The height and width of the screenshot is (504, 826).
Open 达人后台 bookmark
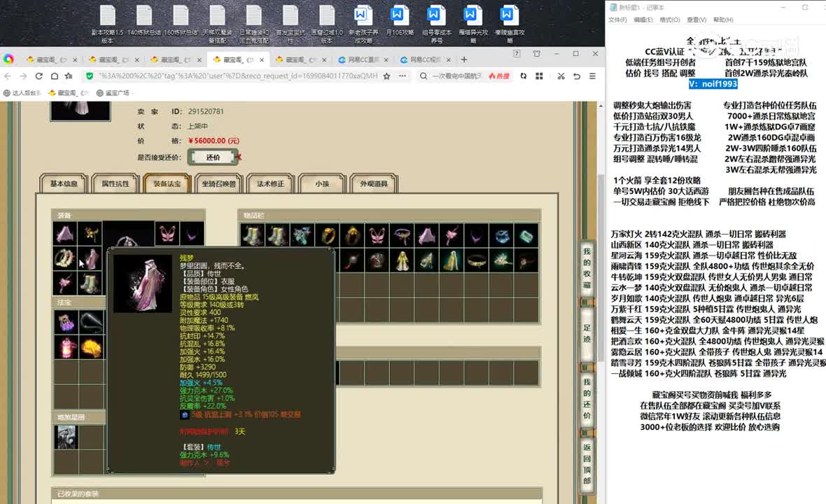[22, 92]
